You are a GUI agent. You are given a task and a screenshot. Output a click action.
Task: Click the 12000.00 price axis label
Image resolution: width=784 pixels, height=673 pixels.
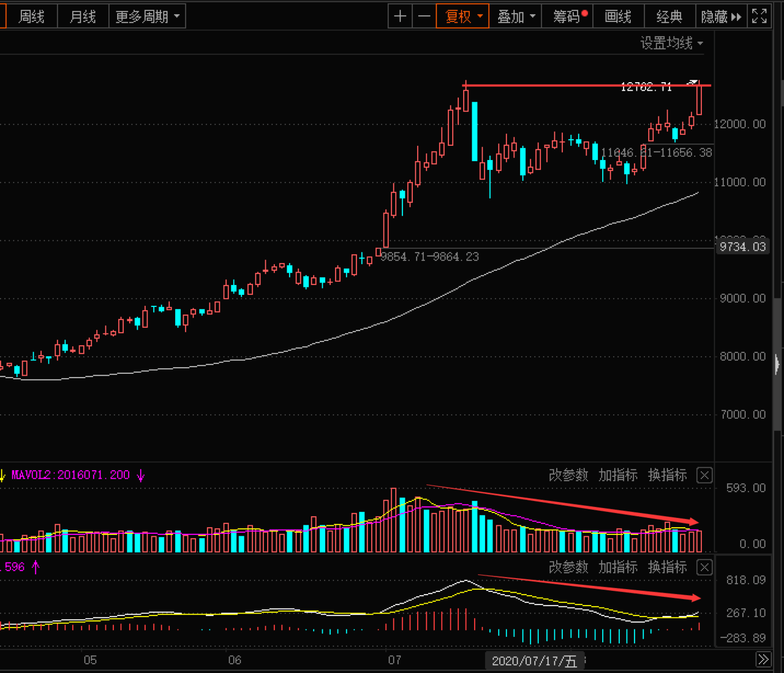(x=740, y=124)
